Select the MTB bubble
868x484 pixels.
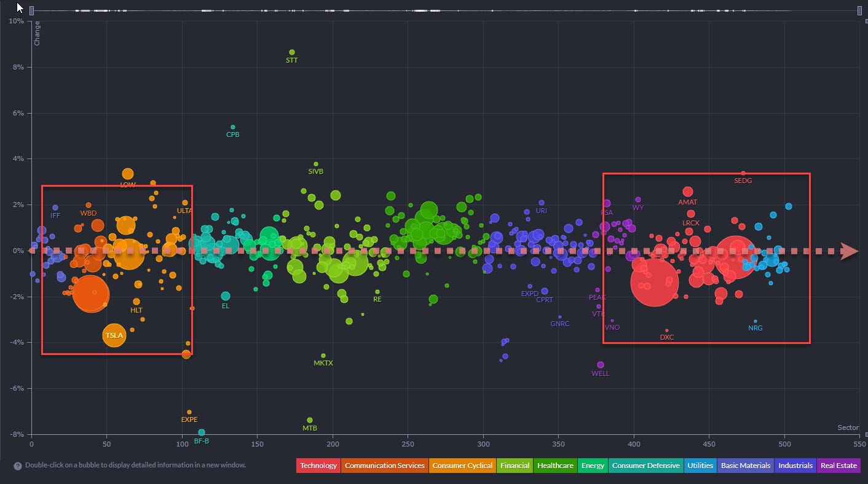tap(310, 420)
